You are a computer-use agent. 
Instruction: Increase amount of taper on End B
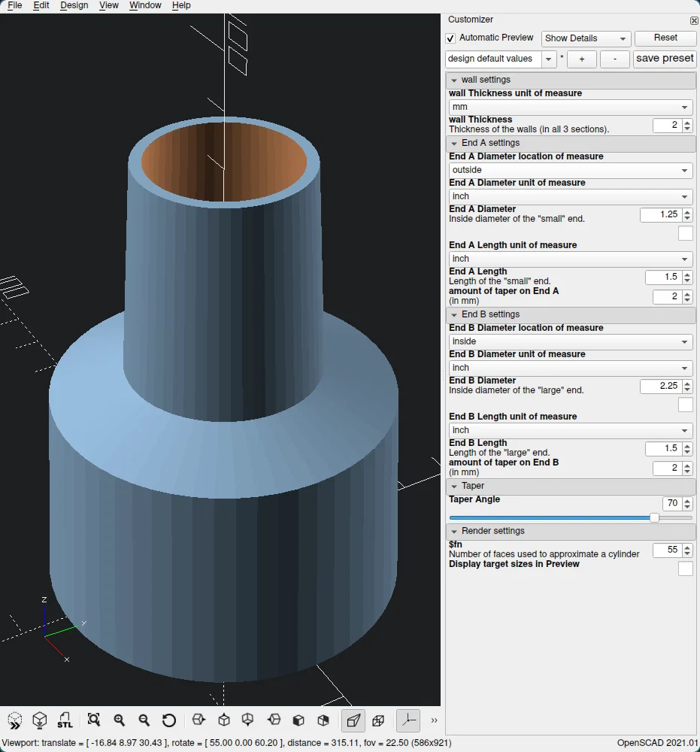(x=687, y=465)
